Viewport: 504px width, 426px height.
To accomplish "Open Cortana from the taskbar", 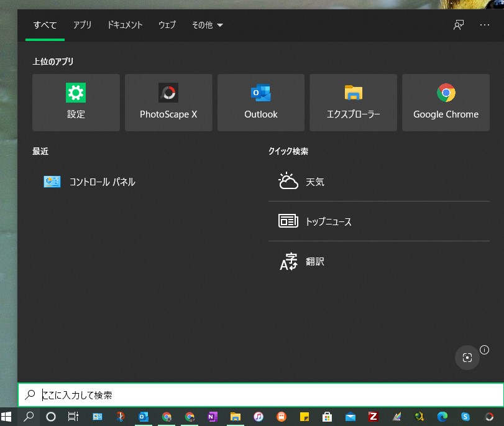I will click(51, 417).
